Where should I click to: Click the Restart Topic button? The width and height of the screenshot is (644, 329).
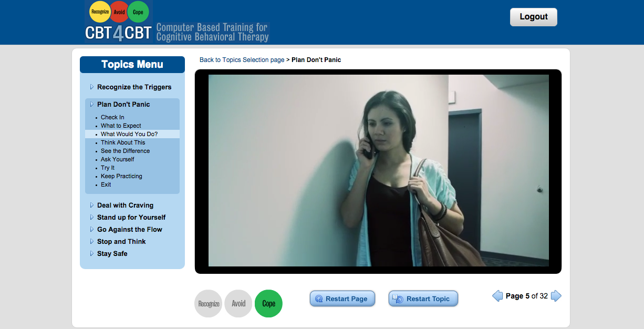(423, 299)
